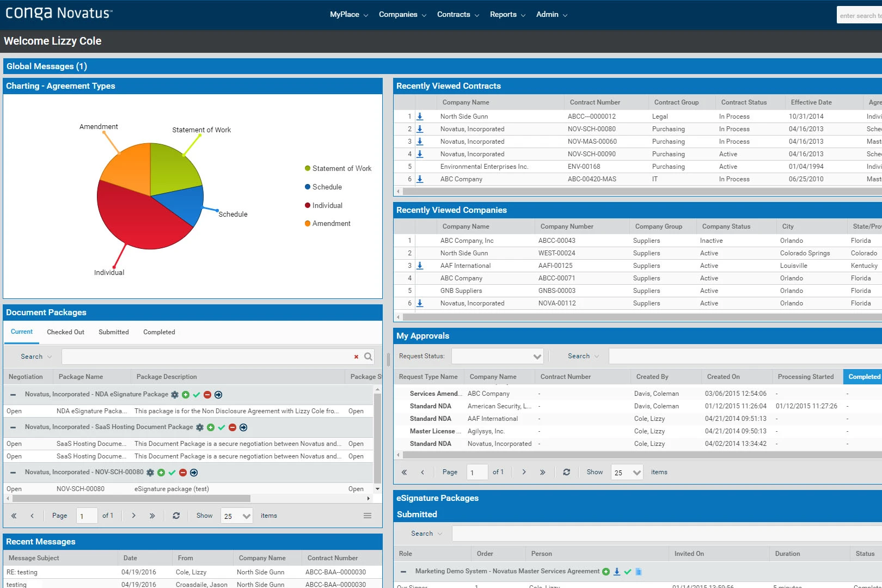Viewport: 882px width, 588px height.
Task: Click the green plus icon on SaaS Hosting Document Package
Action: click(210, 427)
